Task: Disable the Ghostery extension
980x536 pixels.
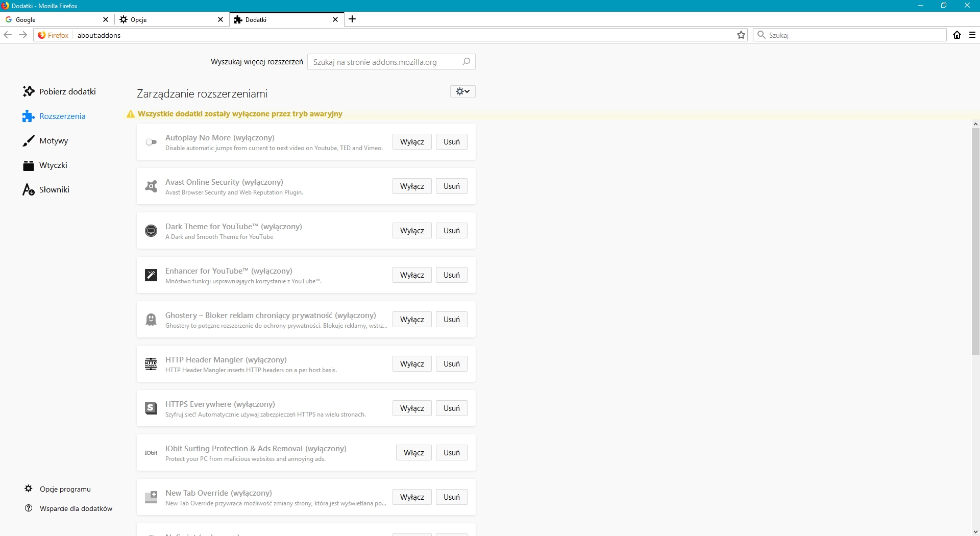Action: click(412, 320)
